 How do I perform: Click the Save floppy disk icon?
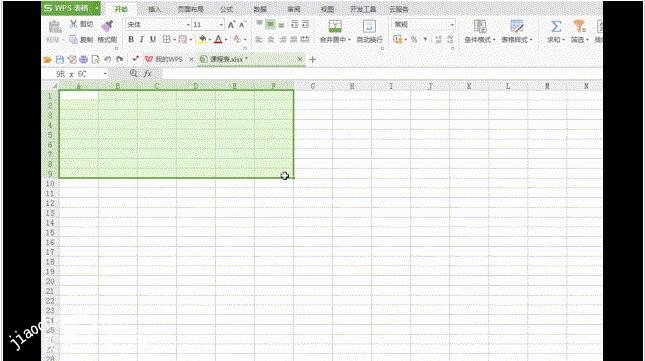(x=60, y=60)
